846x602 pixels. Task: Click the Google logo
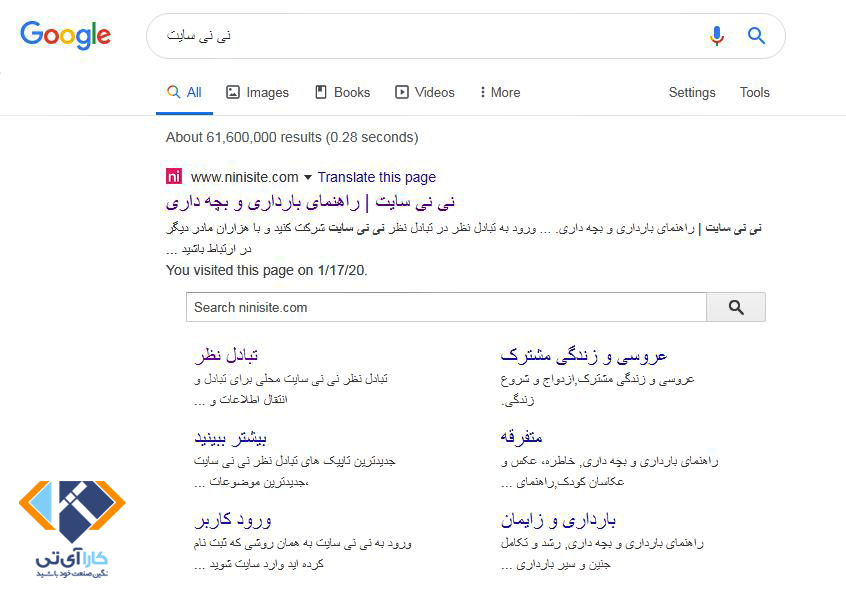65,36
